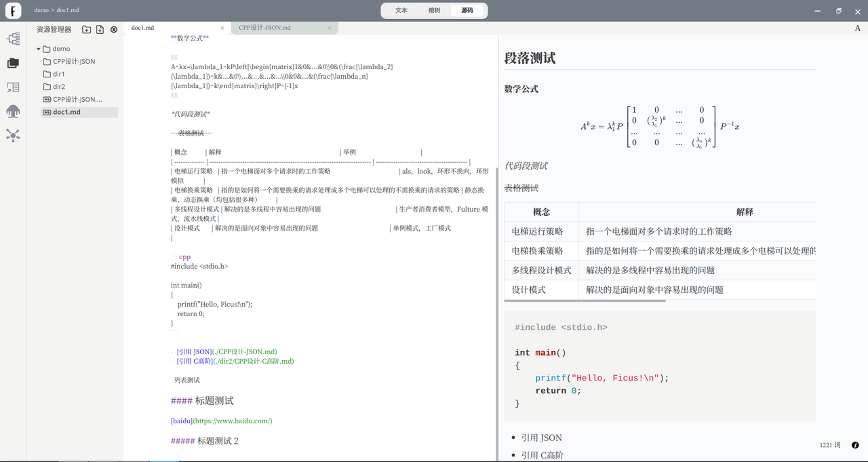Open CPP设计-JSON folder in explorer

[74, 61]
